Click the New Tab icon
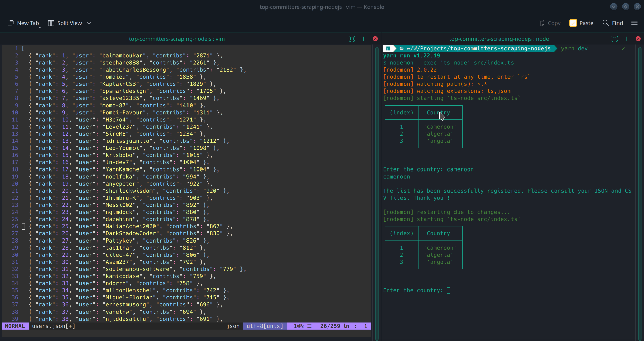 click(11, 23)
